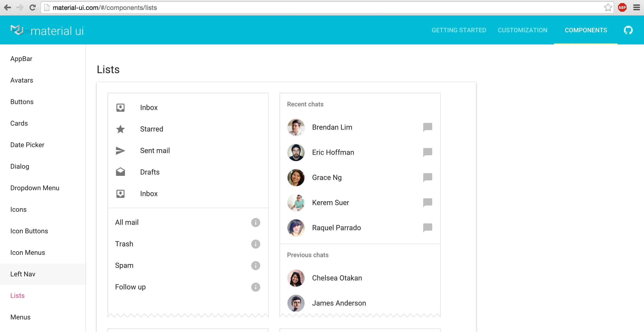Switch to the Customization tab
644x332 pixels.
522,30
